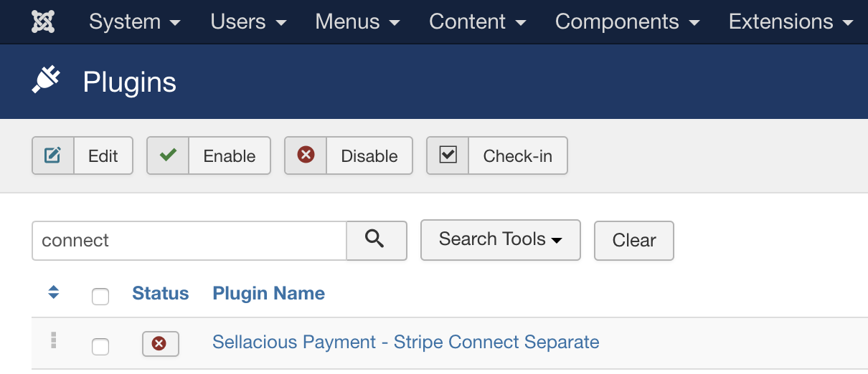Sort by the ordering arrows icon

pyautogui.click(x=53, y=292)
